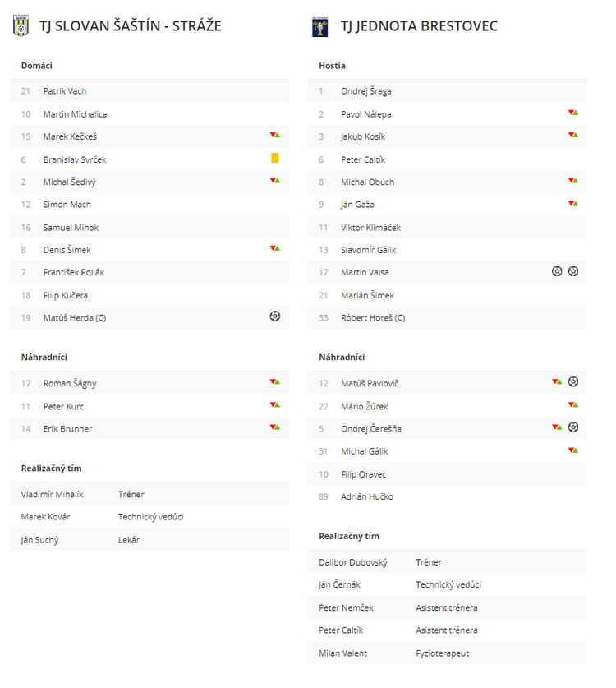Click Pavol Nálepa's substitution icon
Image resolution: width=616 pixels, height=688 pixels.
point(573,113)
